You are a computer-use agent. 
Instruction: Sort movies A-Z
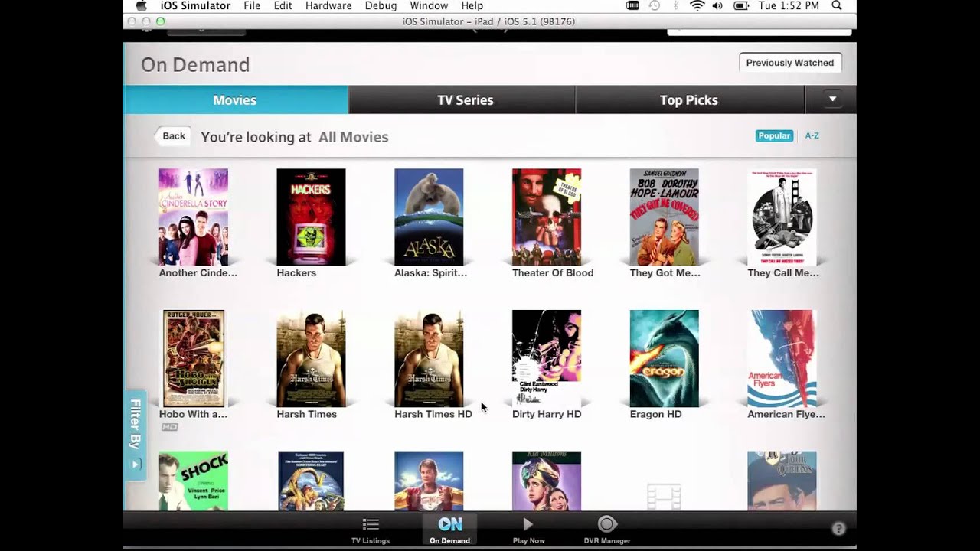coord(812,135)
